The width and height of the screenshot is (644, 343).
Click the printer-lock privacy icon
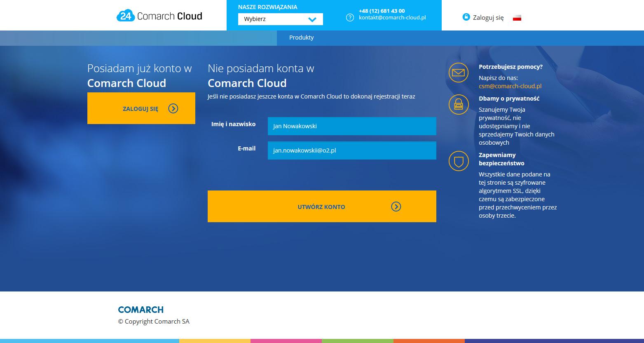pos(458,104)
